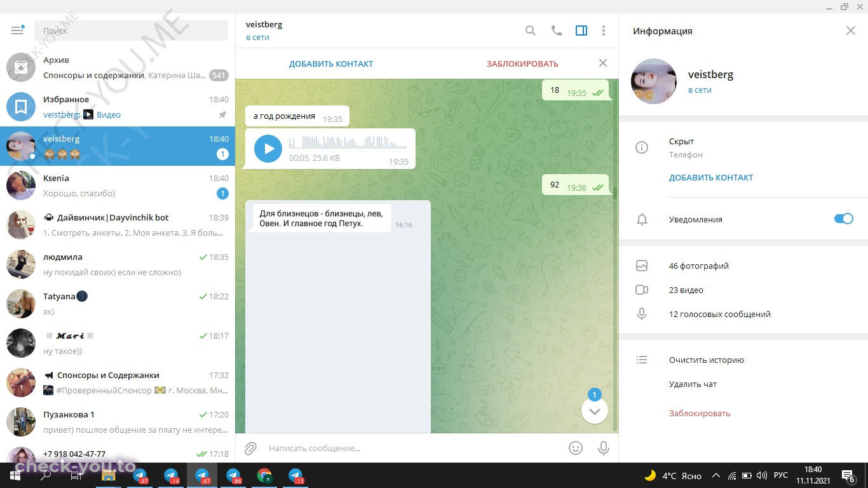Viewport: 868px width, 488px height.
Task: Open the Tatyana chat
Action: click(x=118, y=304)
